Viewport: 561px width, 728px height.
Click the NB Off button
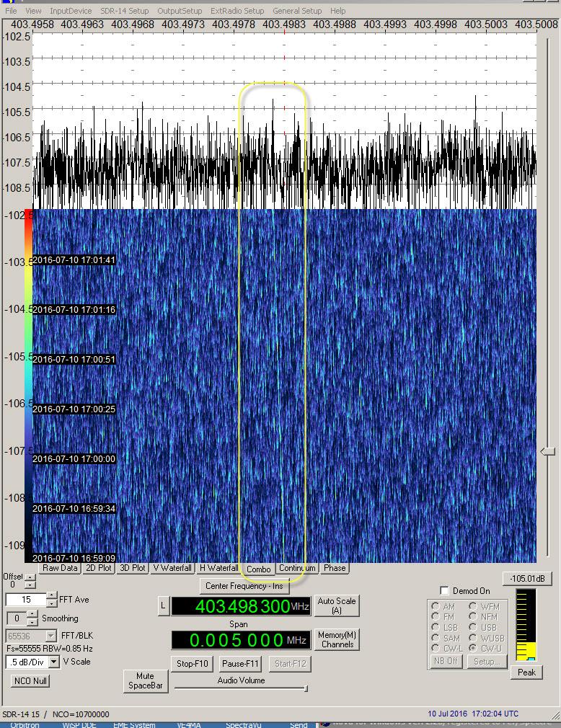click(446, 661)
